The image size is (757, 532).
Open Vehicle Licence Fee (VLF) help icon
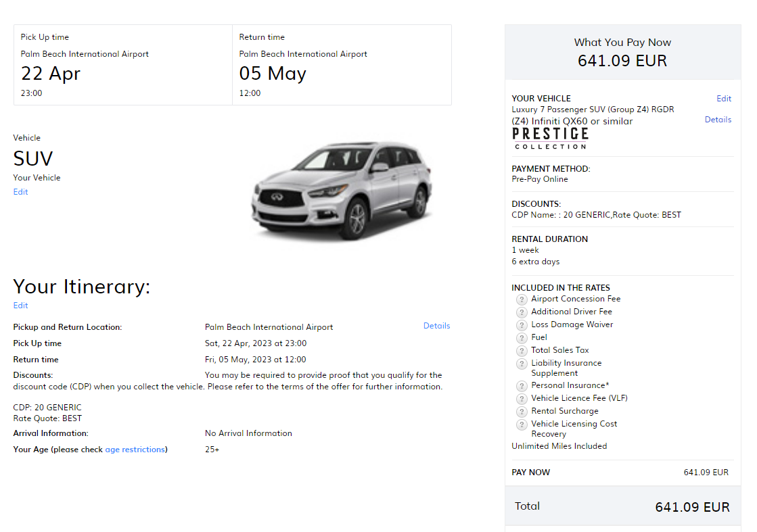click(522, 399)
